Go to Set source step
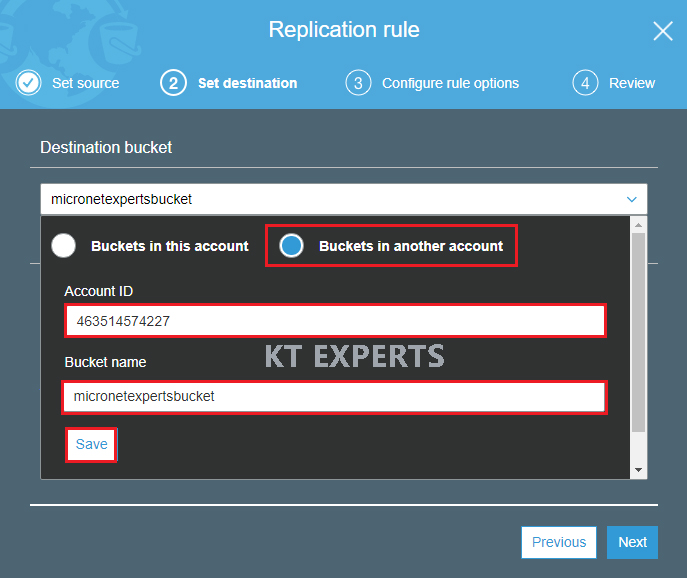This screenshot has height=578, width=687. point(85,83)
